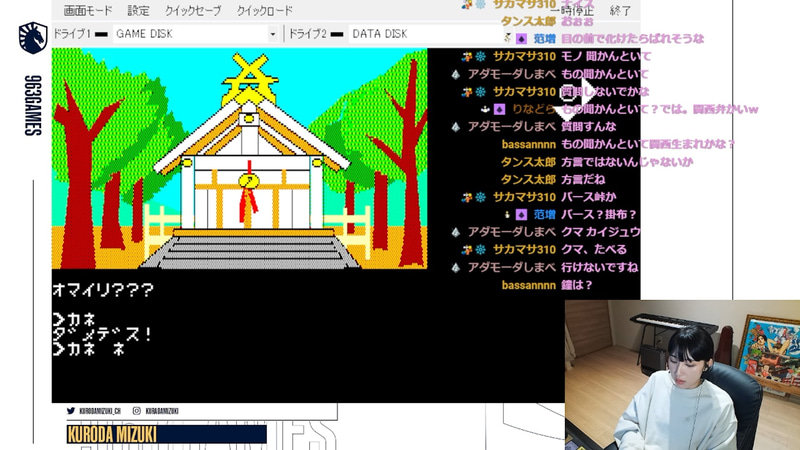
Task: Click クイックセーブ in the menu bar
Action: pos(193,11)
